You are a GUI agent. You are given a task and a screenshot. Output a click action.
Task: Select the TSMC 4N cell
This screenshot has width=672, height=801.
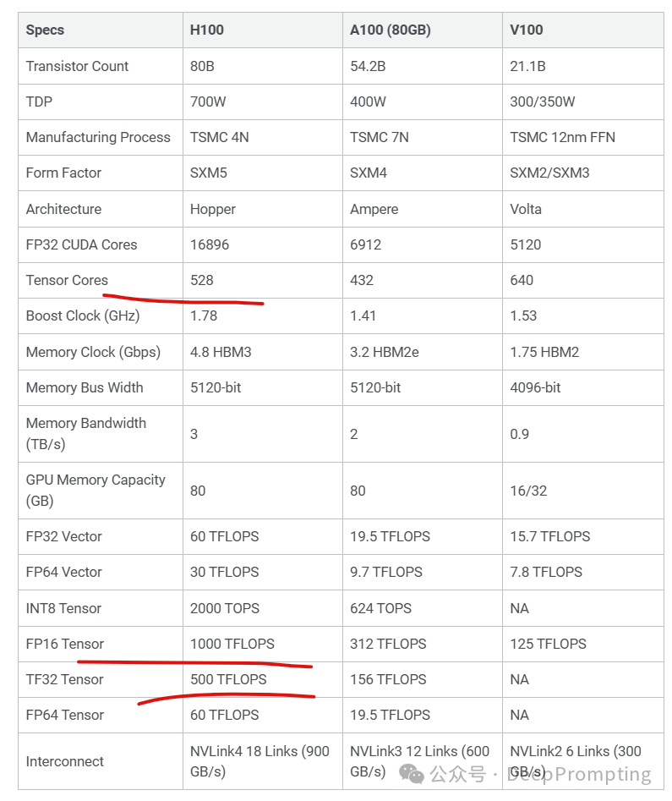[x=220, y=137]
